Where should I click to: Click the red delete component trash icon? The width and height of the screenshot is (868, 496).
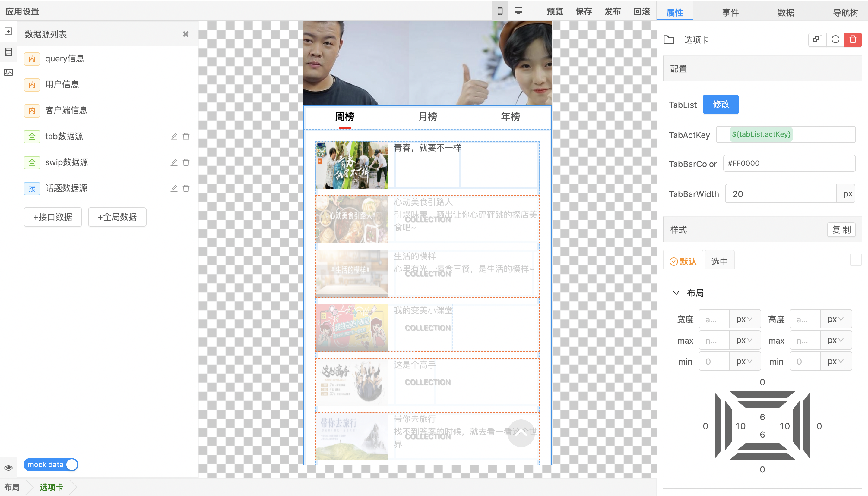[853, 39]
